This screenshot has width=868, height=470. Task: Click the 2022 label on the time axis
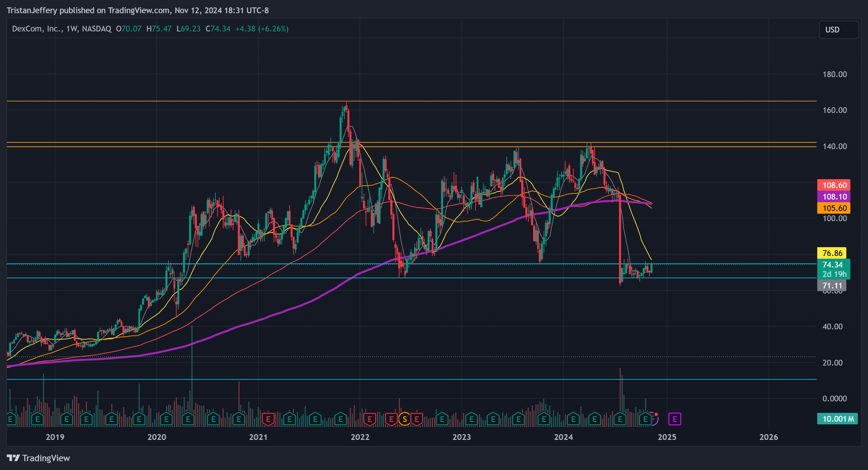pyautogui.click(x=360, y=437)
